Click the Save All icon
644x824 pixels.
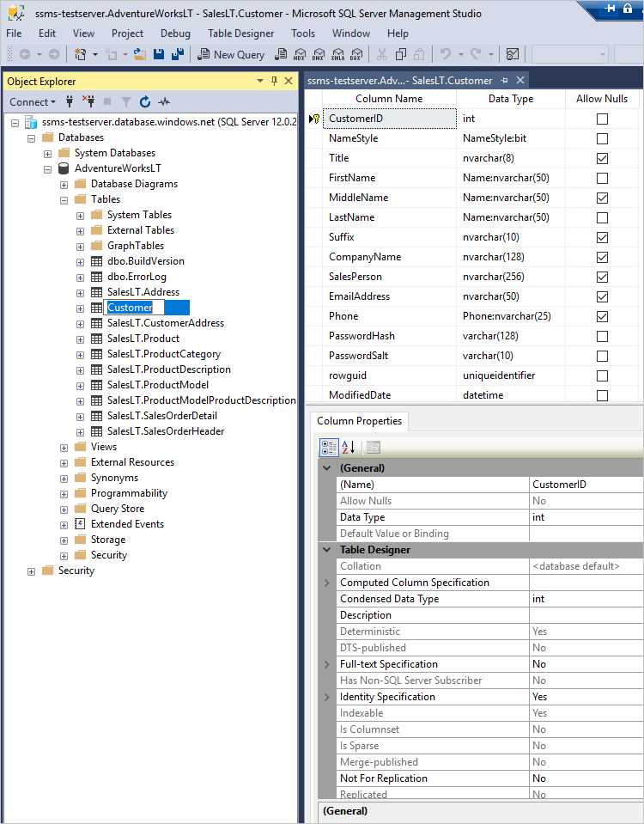click(x=178, y=54)
